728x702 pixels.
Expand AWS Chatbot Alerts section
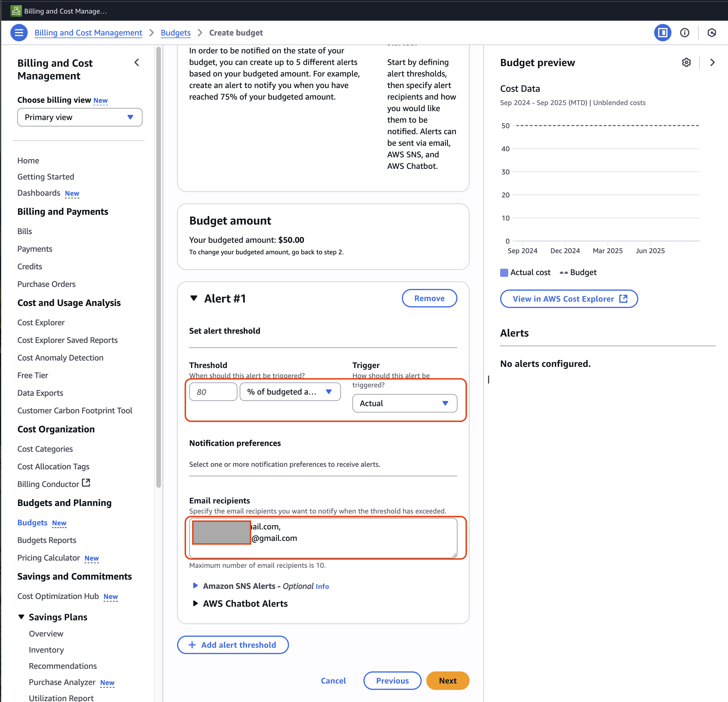(195, 603)
